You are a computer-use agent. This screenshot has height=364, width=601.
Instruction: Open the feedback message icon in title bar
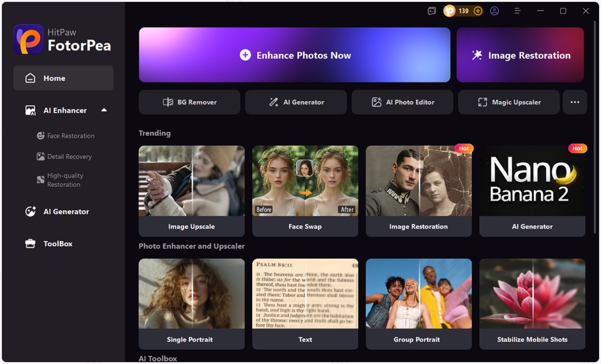431,11
